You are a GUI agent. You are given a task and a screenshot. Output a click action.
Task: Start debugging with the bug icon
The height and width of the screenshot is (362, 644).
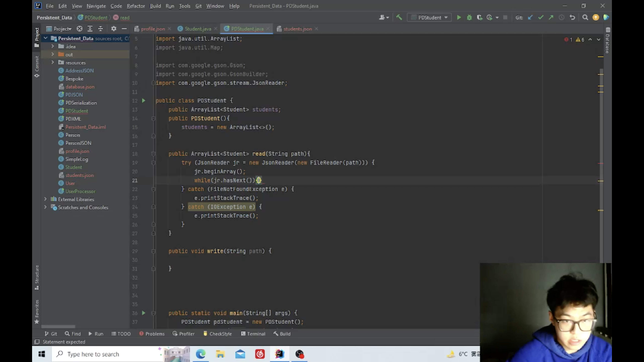click(469, 17)
